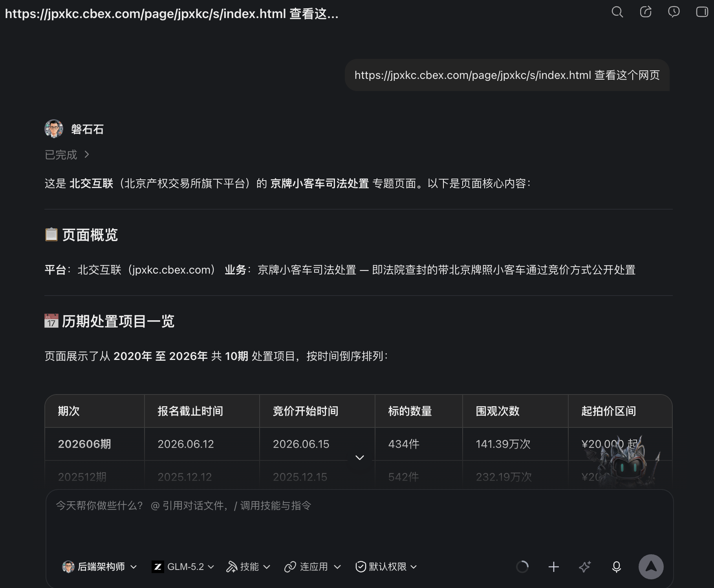Open the search magnifier icon

tap(617, 12)
